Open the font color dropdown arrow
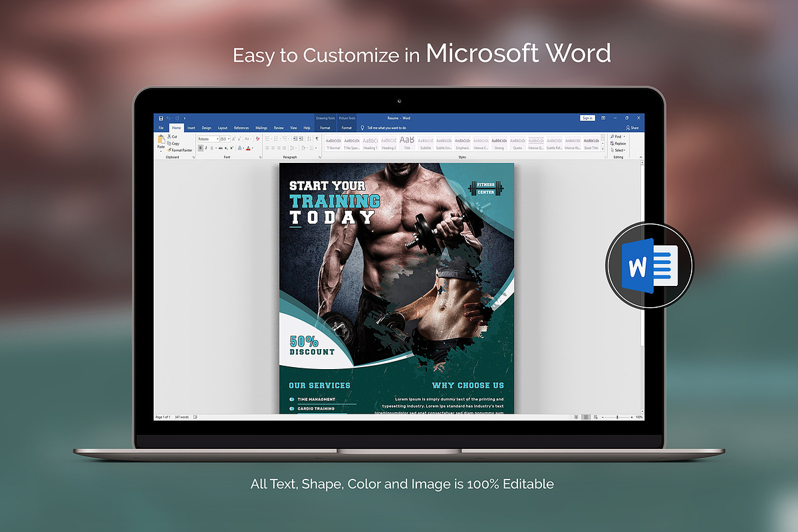 coord(253,148)
